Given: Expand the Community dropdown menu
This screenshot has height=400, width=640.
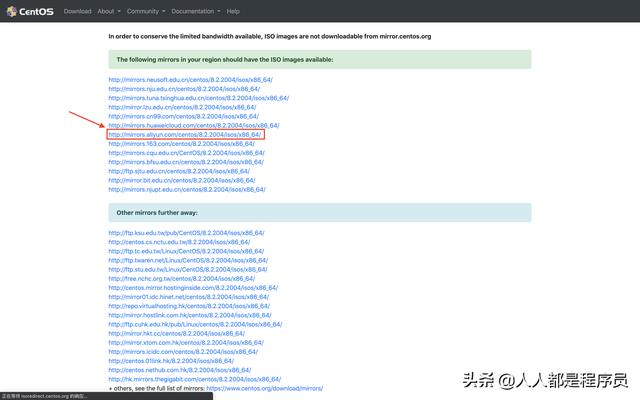Looking at the screenshot, I should pos(146,11).
